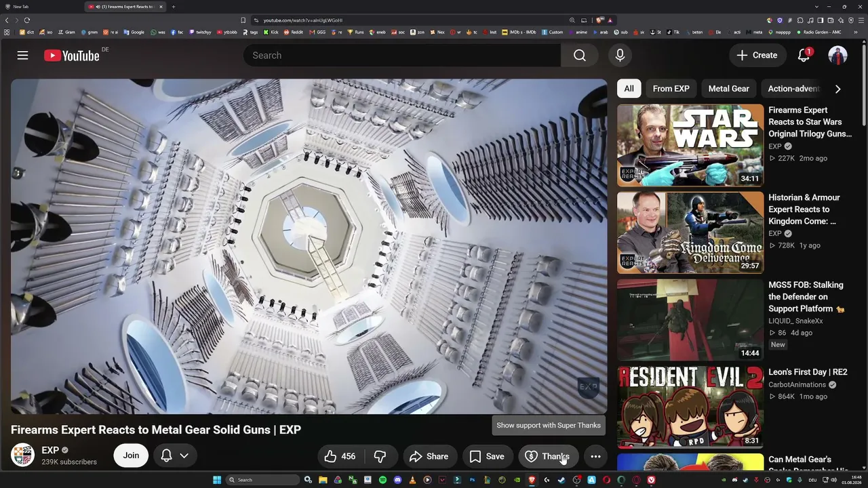
Task: Click the search magnifier button
Action: 579,56
